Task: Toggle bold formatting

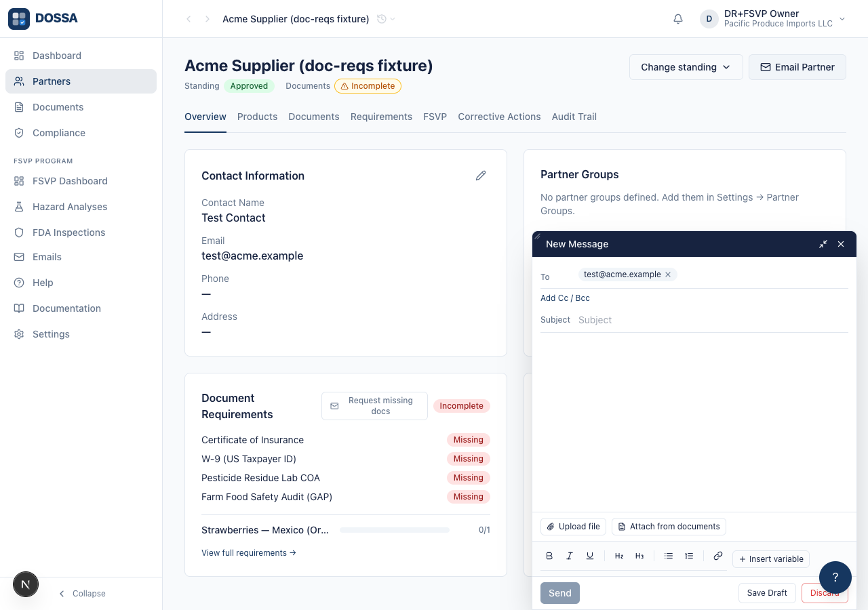Action: pyautogui.click(x=549, y=556)
